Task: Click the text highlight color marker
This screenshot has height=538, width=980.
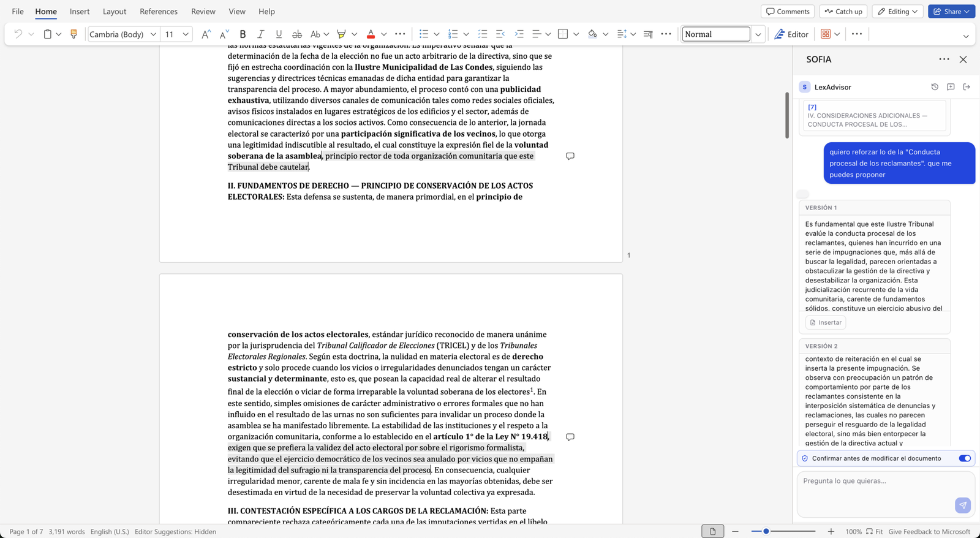Action: (341, 34)
